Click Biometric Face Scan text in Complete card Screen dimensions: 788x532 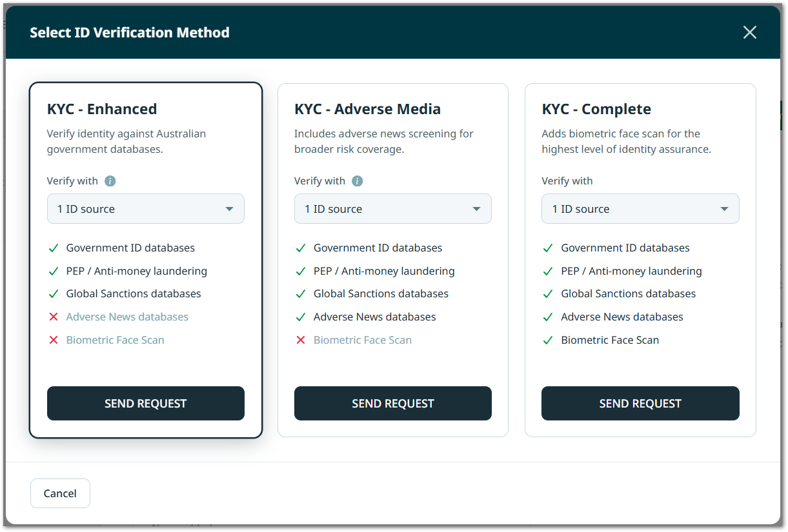pyautogui.click(x=610, y=340)
